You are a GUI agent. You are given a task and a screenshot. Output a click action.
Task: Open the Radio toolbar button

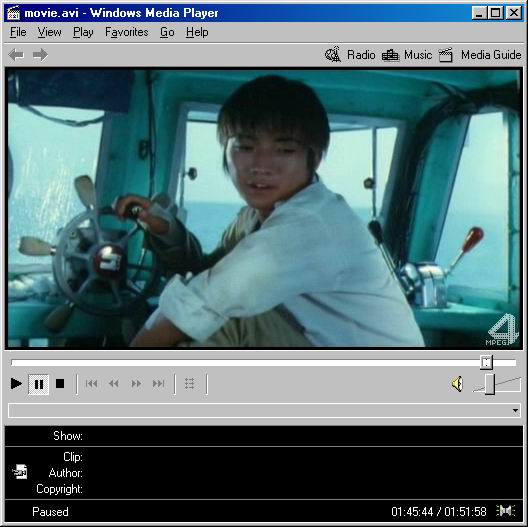(x=350, y=55)
